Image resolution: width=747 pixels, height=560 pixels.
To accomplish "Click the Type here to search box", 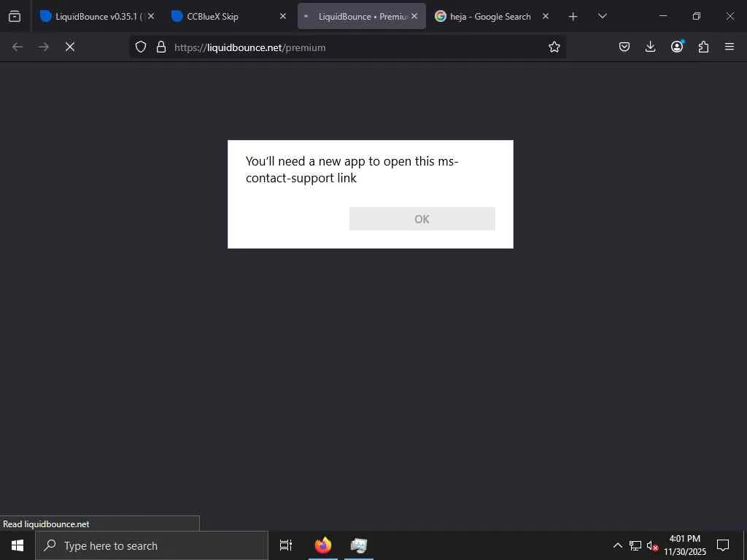I will click(x=152, y=545).
